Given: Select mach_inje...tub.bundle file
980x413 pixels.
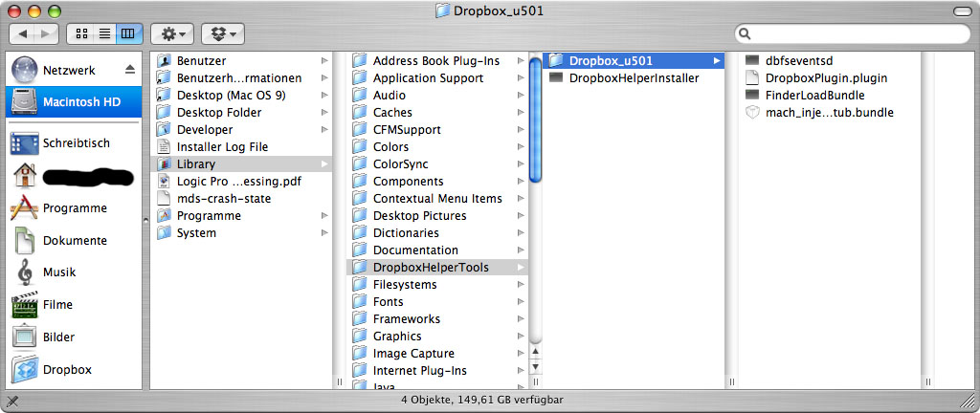Looking at the screenshot, I should point(830,113).
